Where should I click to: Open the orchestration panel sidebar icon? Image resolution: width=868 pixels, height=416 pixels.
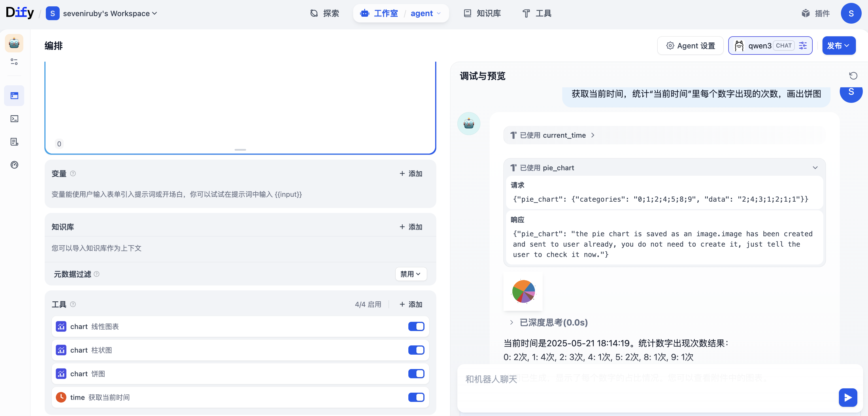coord(14,96)
